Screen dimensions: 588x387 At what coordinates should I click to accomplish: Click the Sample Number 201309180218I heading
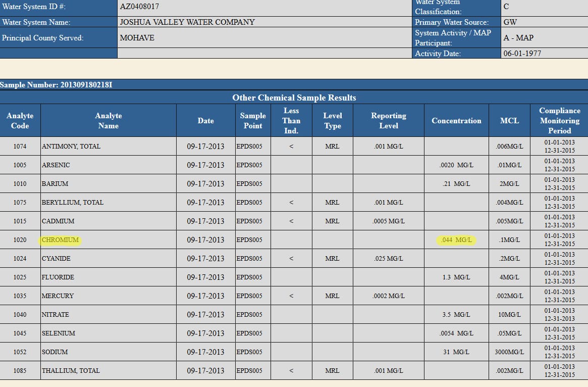click(56, 85)
